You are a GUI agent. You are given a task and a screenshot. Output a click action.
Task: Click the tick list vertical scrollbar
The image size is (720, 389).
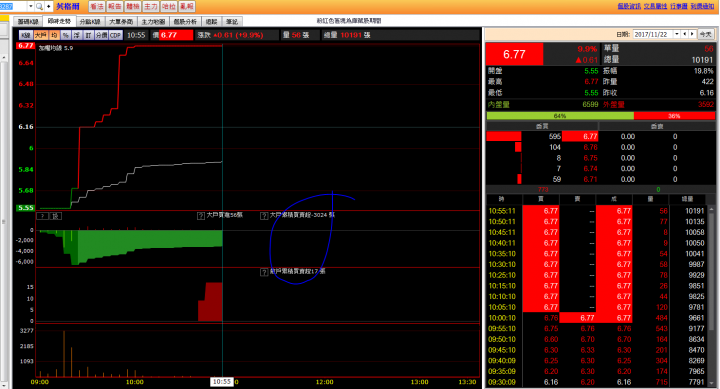point(711,294)
